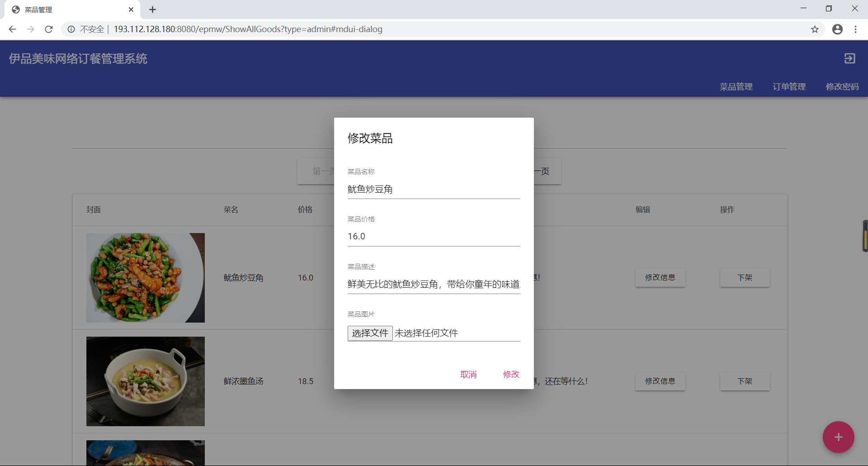Click the 封面 column header
868x466 pixels.
[94, 209]
